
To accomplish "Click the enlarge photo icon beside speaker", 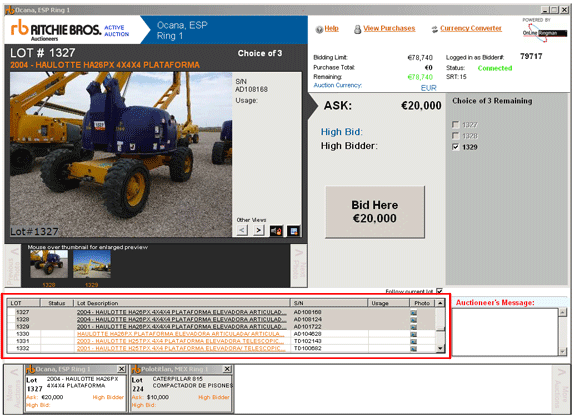I will 293,231.
